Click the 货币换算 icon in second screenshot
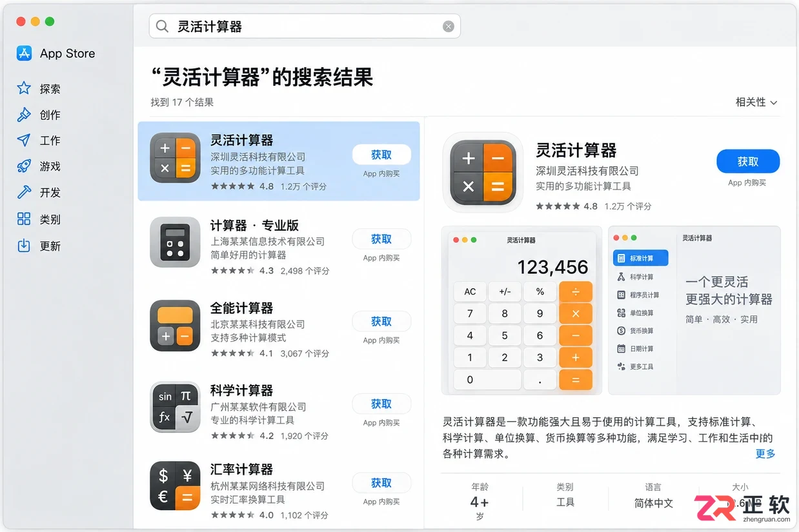Image resolution: width=799 pixels, height=532 pixels. 621,331
